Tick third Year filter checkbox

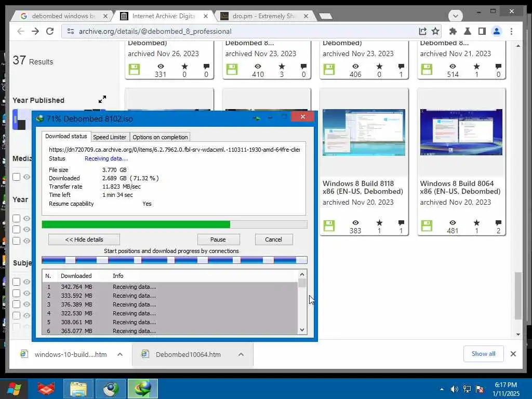(x=16, y=241)
